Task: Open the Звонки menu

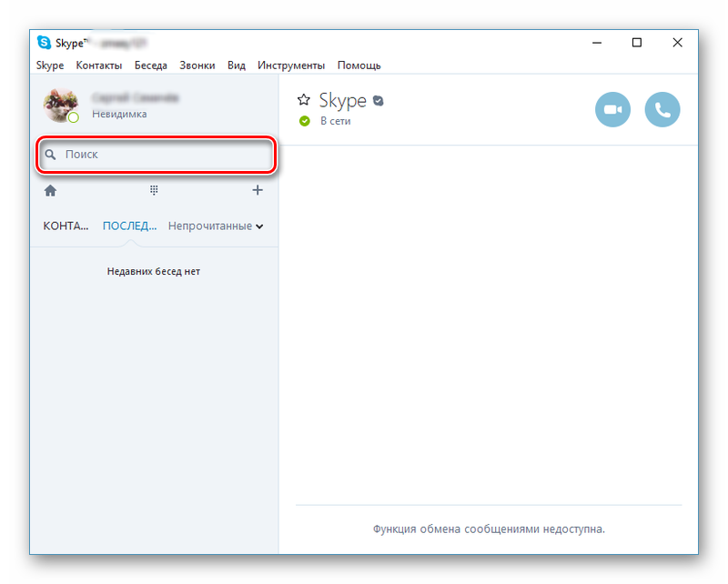Action: (x=197, y=65)
